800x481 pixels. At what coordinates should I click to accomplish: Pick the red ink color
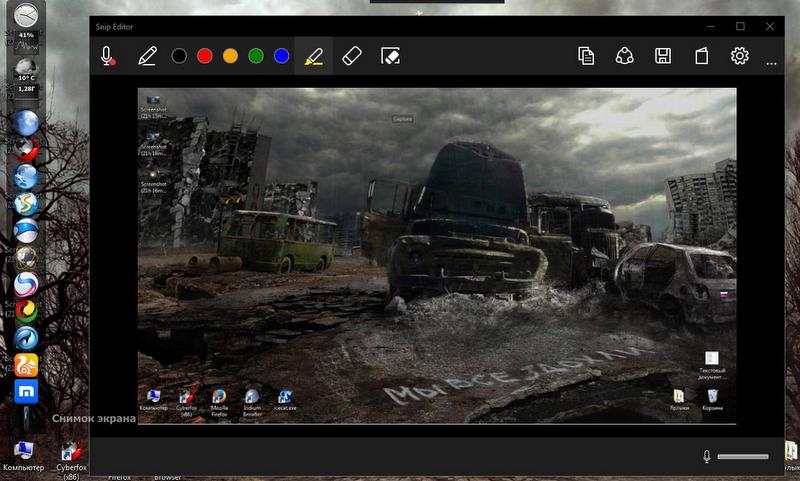point(205,56)
